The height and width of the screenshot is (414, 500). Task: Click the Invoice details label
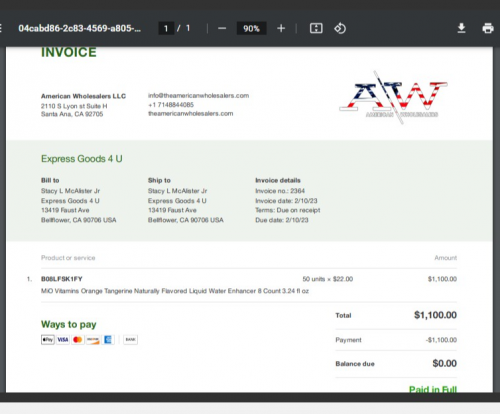[x=278, y=180]
